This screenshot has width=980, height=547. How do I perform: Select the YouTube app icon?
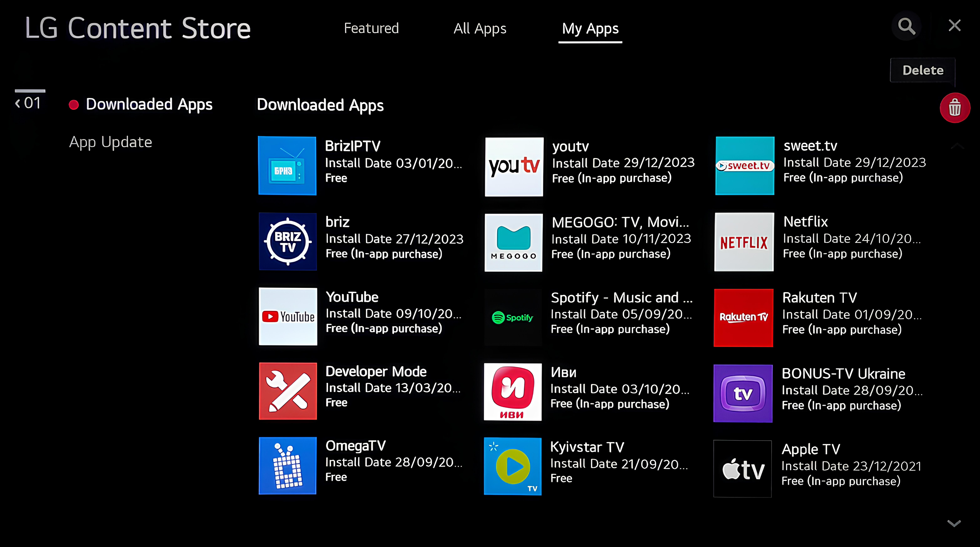288,316
